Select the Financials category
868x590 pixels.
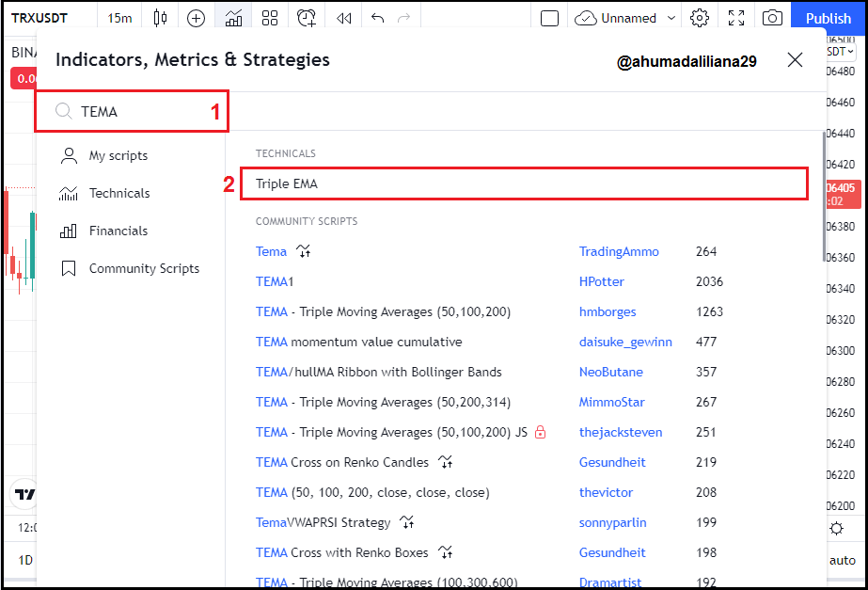tap(103, 231)
